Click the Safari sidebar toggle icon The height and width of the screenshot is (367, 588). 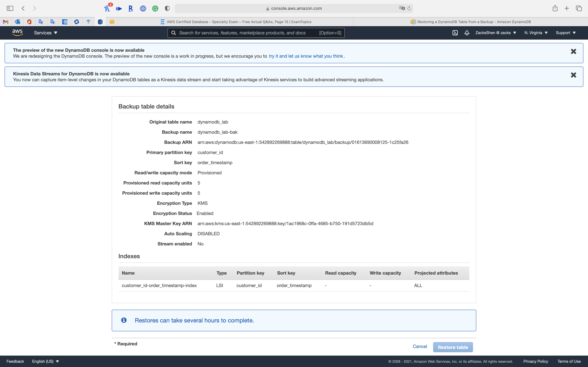pos(10,8)
